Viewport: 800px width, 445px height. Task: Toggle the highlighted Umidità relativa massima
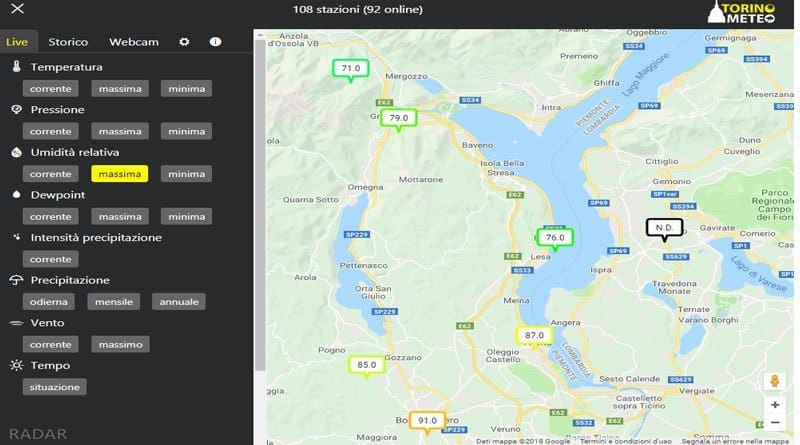[120, 174]
